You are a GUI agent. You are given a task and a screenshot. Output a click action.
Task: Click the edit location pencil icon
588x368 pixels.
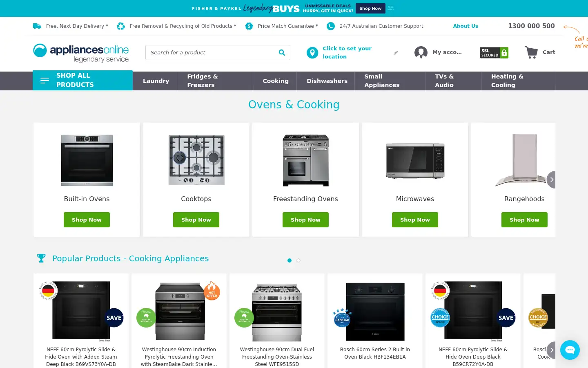(396, 53)
